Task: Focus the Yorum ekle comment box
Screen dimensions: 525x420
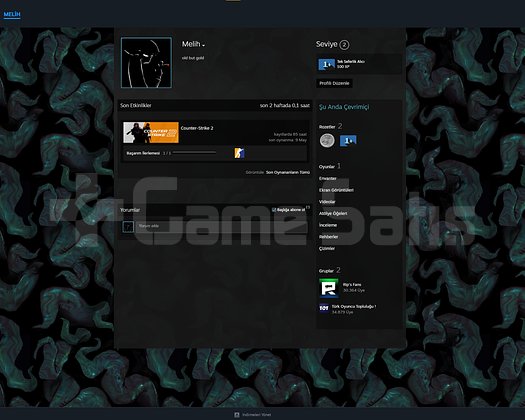Action: click(221, 226)
